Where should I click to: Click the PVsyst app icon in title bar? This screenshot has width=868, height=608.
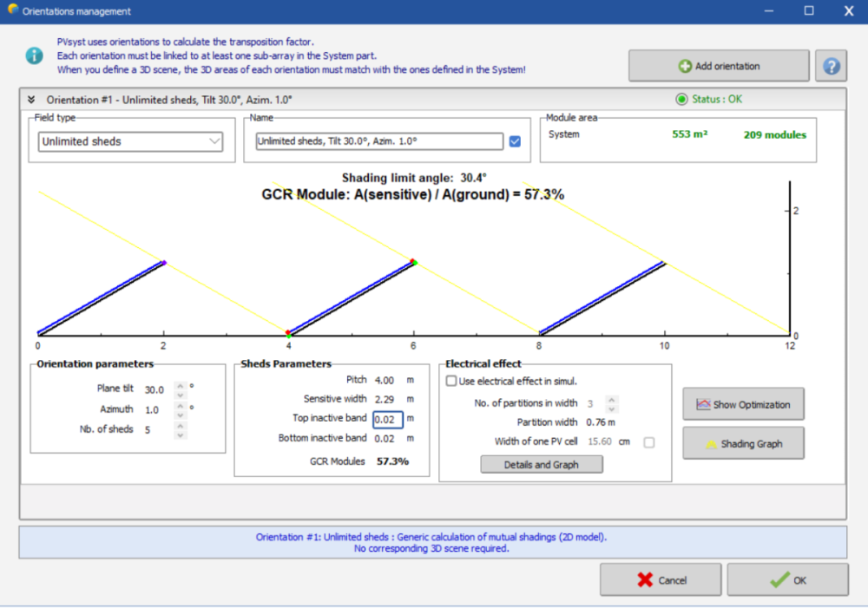click(11, 11)
